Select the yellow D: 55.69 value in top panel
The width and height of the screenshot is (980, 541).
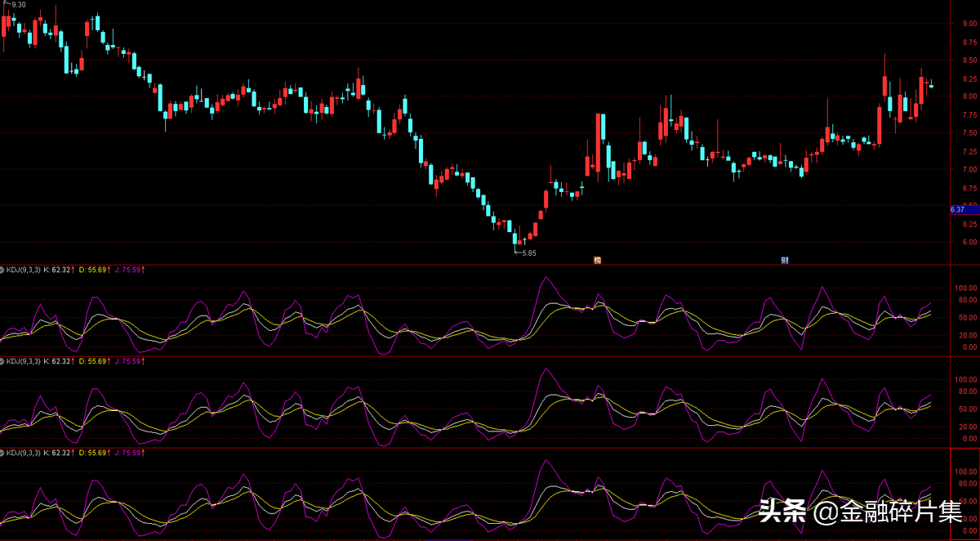96,269
